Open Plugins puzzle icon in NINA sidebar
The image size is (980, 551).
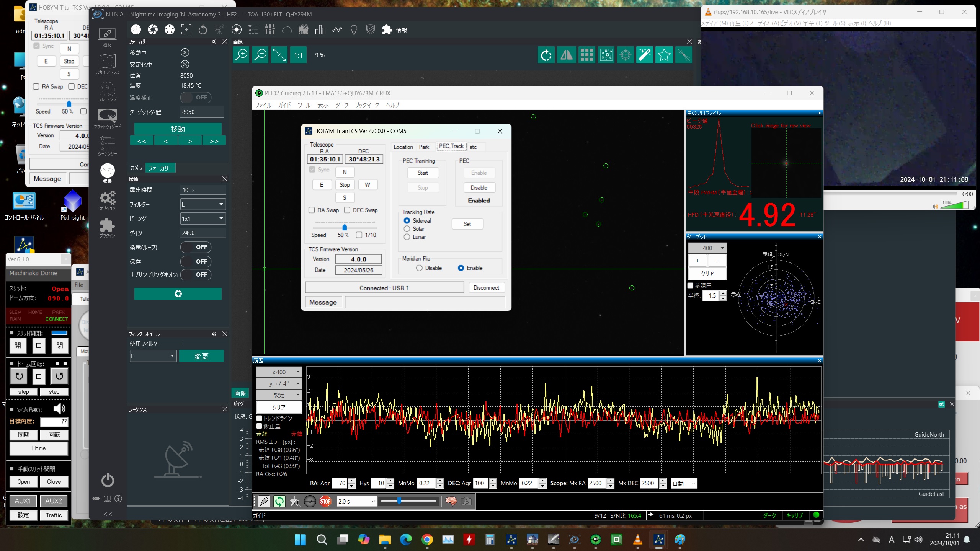108,228
